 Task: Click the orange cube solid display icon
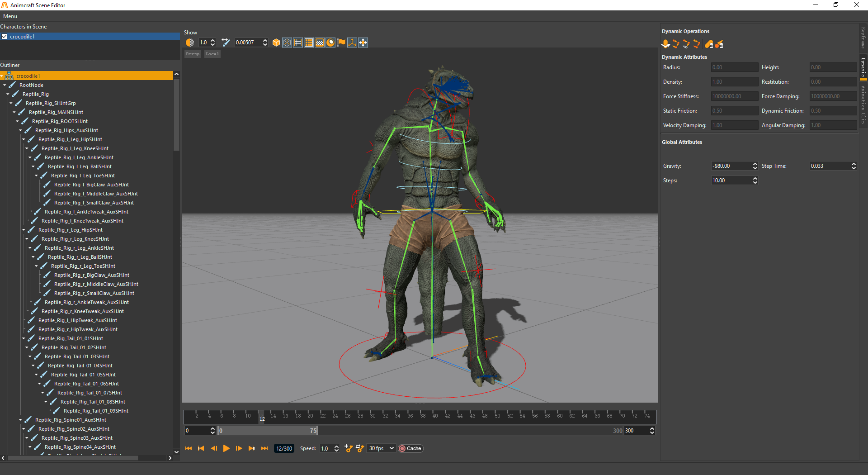pyautogui.click(x=276, y=43)
